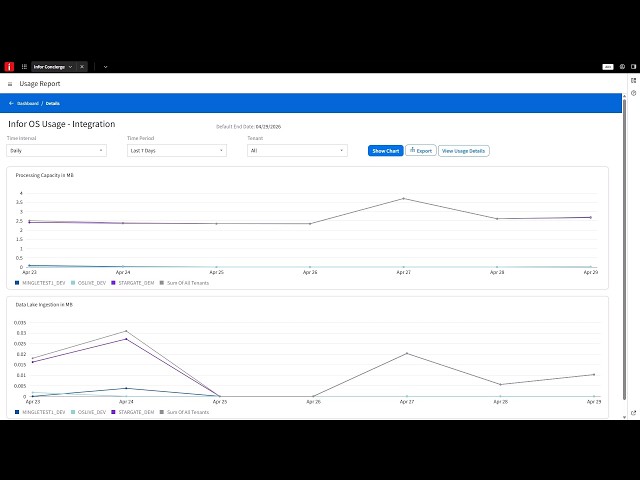Image resolution: width=640 pixels, height=480 pixels.
Task: Select the Infor Concierge tab label
Action: tap(49, 67)
